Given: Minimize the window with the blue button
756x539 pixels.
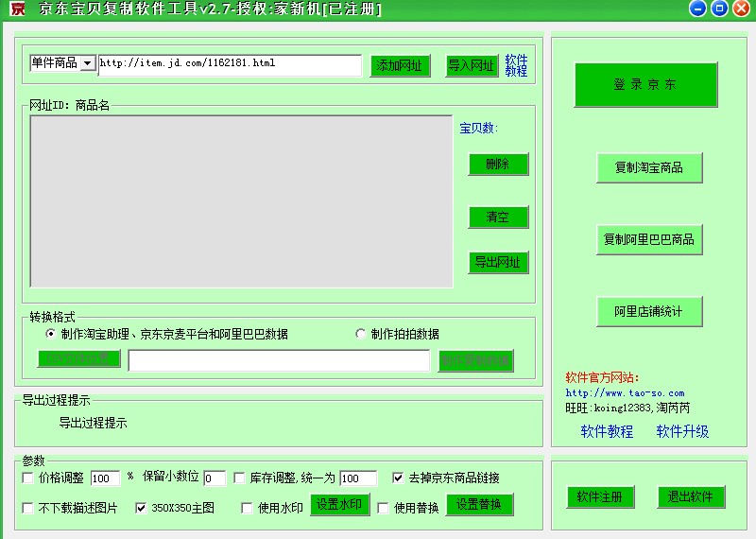Looking at the screenshot, I should (x=697, y=9).
